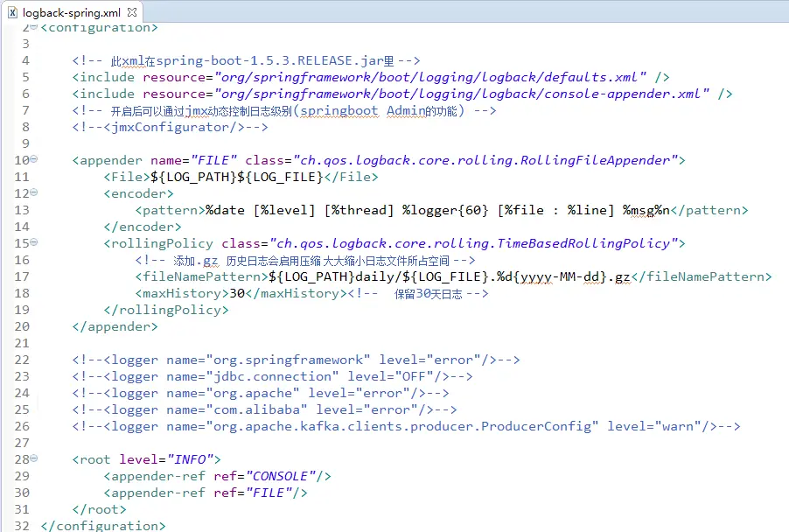Close the logback-spring.xml tab

[x=132, y=12]
